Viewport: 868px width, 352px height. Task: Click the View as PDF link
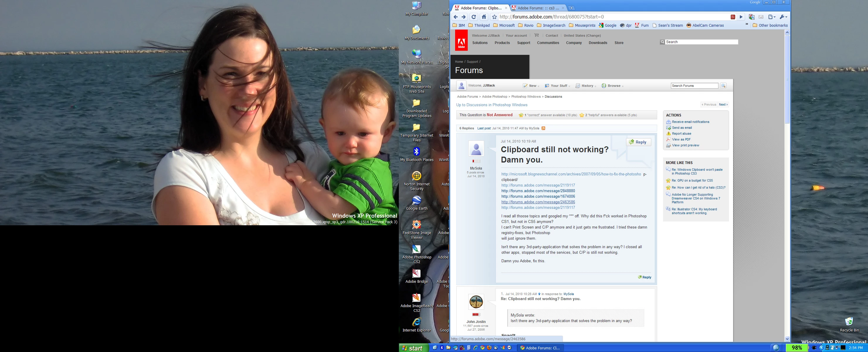coord(681,139)
